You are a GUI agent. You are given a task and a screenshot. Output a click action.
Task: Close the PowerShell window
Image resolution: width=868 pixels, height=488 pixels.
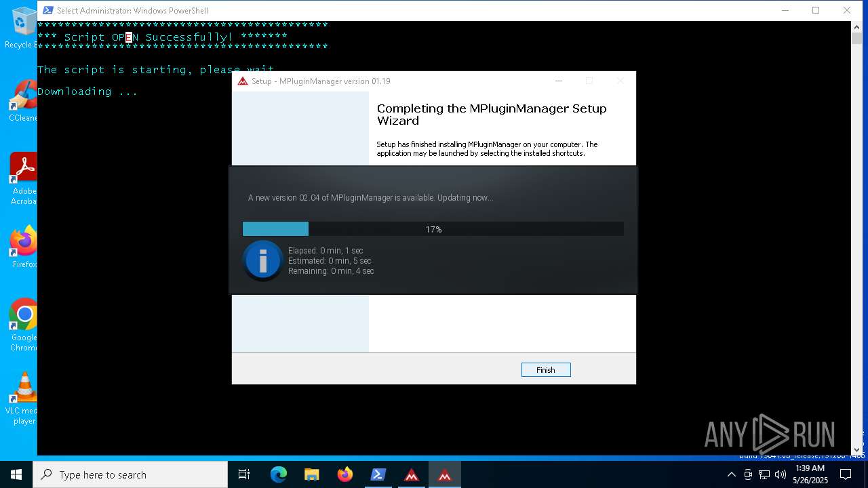pos(847,10)
